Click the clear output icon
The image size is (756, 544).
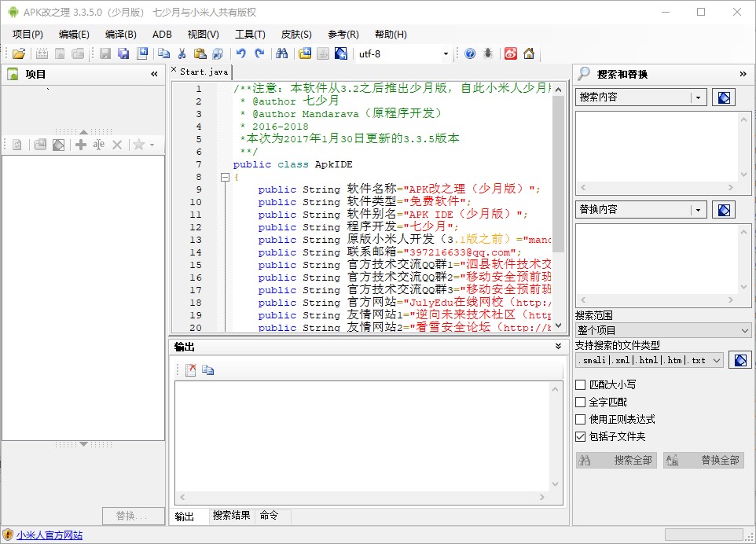point(190,370)
